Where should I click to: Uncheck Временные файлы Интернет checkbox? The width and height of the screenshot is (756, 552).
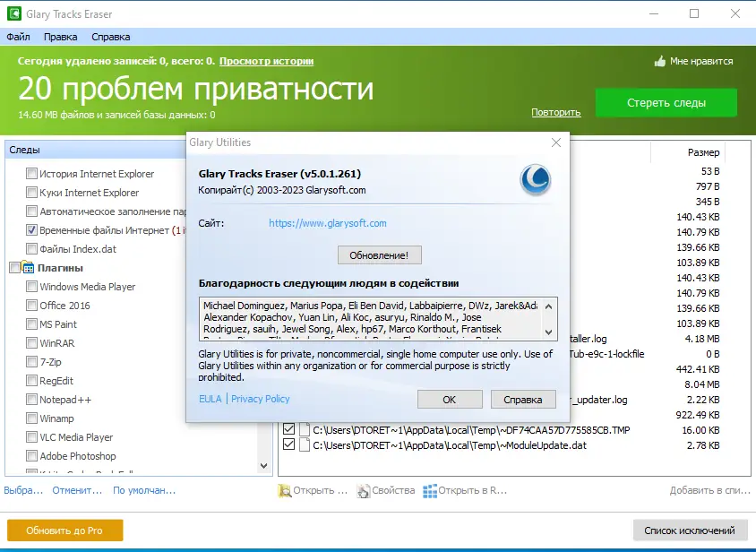tap(31, 229)
